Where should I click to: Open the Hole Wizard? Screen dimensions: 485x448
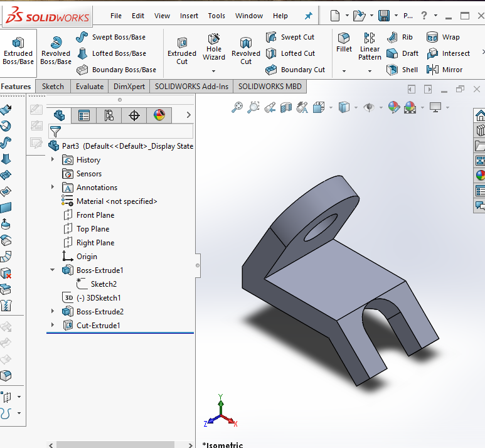coord(214,47)
